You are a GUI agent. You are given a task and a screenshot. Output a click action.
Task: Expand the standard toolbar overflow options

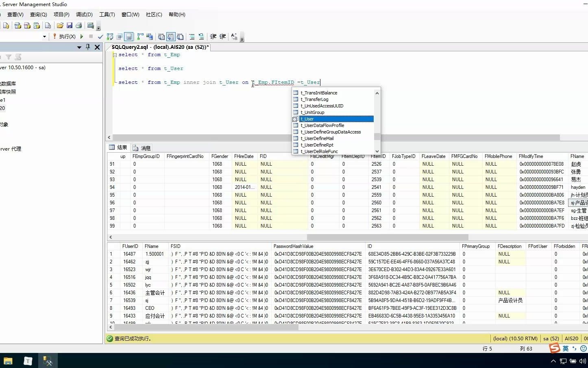[98, 28]
